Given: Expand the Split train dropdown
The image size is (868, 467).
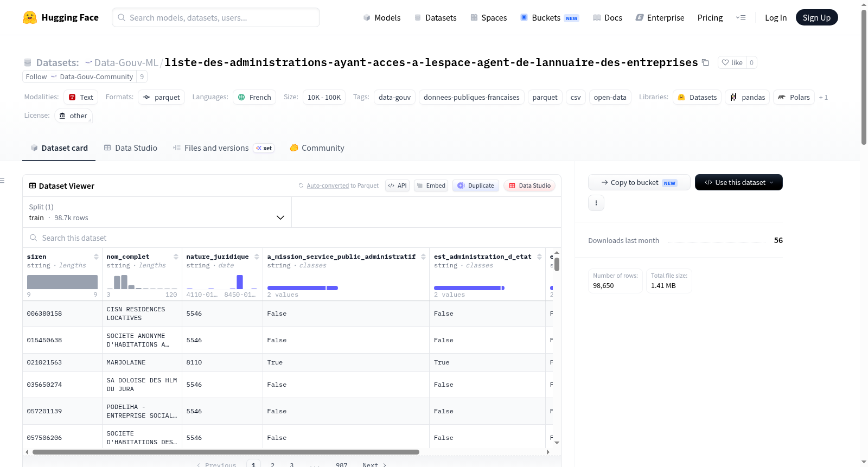Looking at the screenshot, I should point(157,212).
